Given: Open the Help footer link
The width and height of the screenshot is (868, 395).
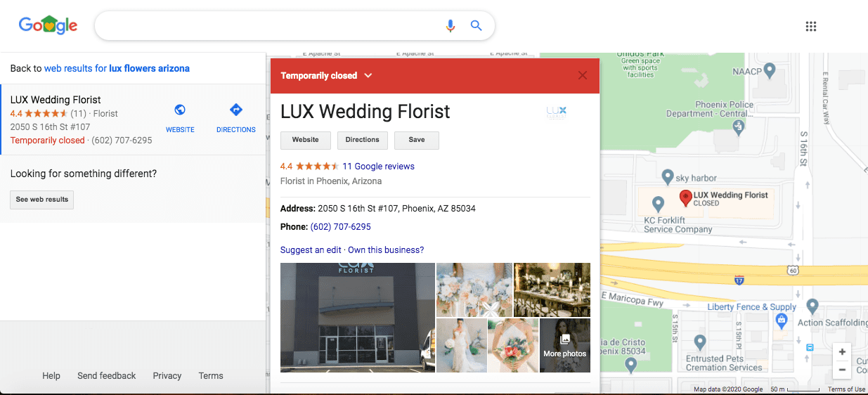Looking at the screenshot, I should (51, 376).
